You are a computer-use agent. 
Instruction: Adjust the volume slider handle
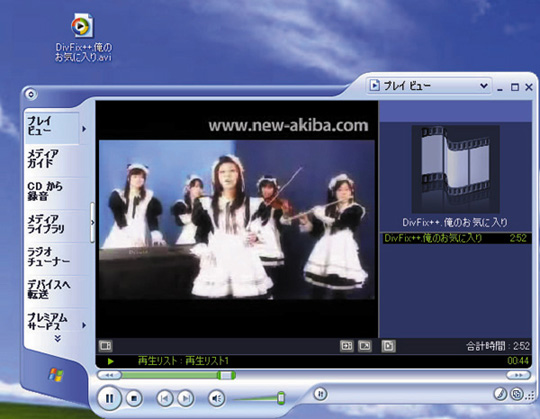[x=281, y=398]
